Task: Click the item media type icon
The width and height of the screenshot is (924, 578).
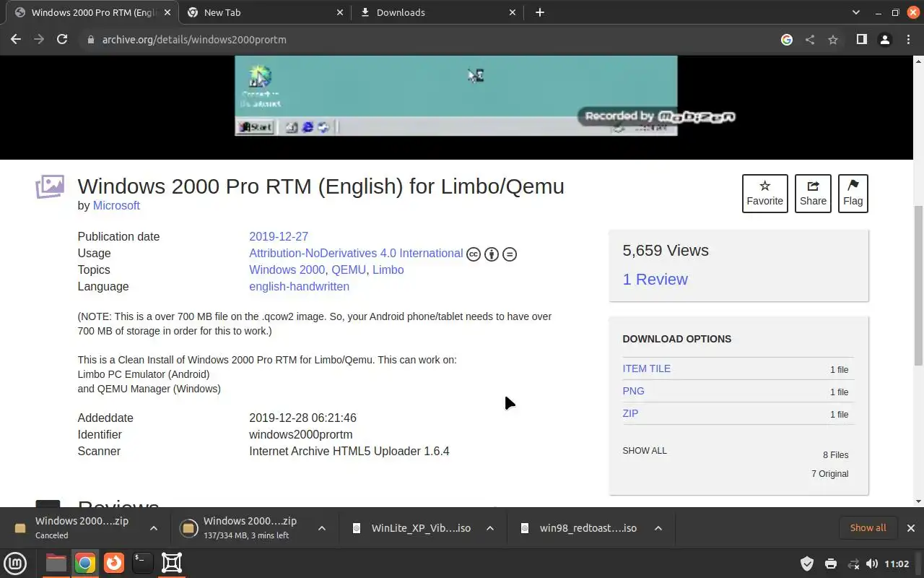Action: coord(50,186)
